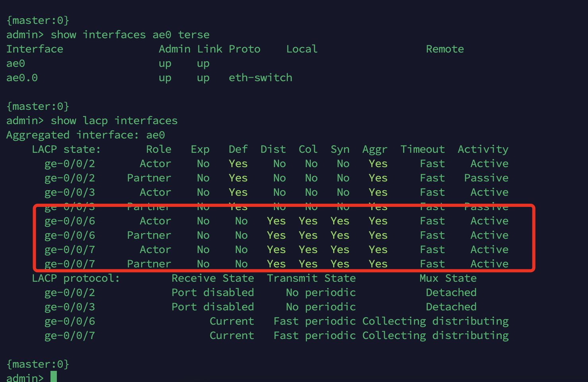
Task: Click 'Port disabled' for ge-0/0/2
Action: point(213,293)
